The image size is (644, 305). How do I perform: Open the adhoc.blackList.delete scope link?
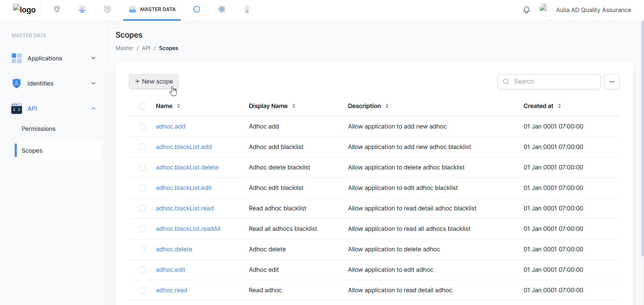click(187, 167)
